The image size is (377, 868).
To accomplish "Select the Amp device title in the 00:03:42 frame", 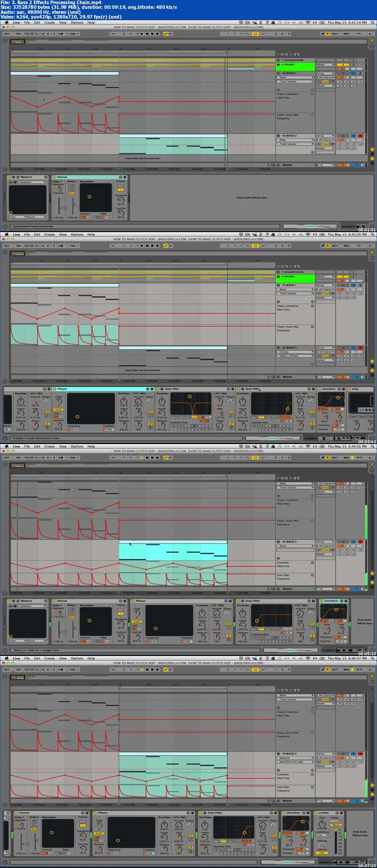I will (355, 389).
